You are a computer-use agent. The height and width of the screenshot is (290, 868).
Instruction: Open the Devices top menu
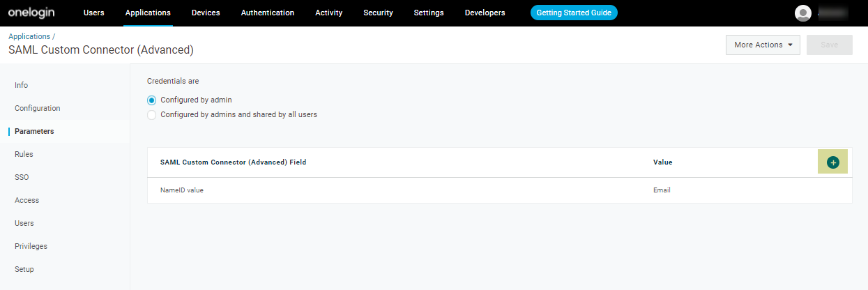(x=205, y=13)
